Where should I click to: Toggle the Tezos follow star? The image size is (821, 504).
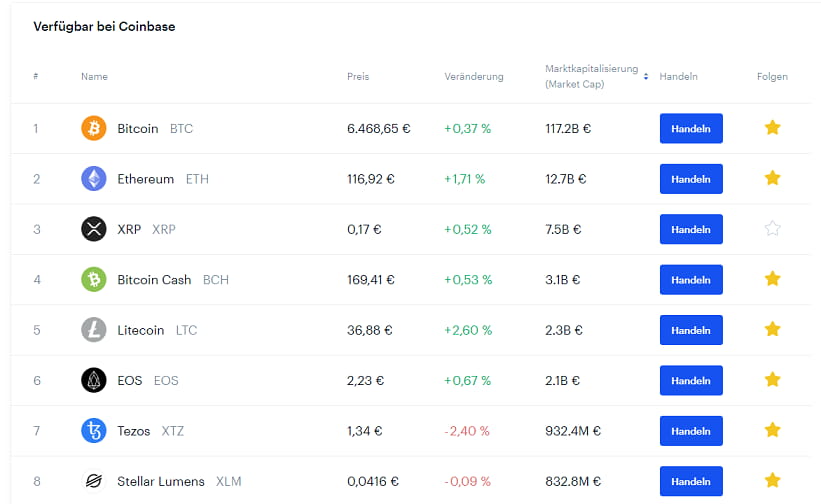tap(772, 430)
